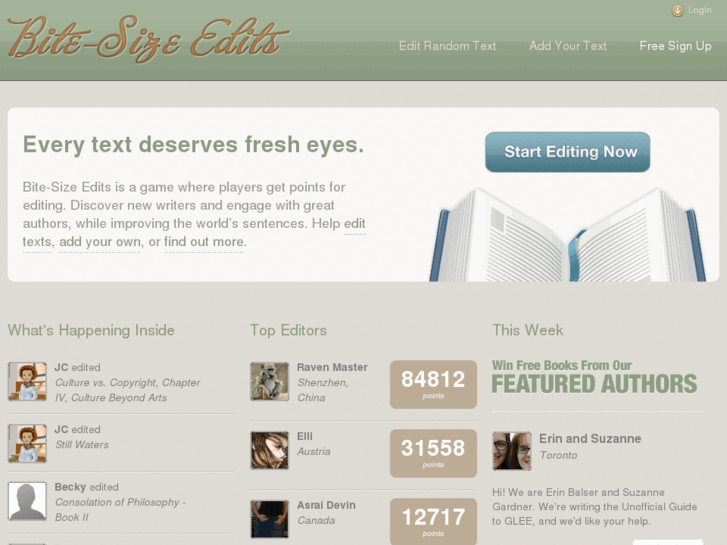This screenshot has height=545, width=727.
Task: Click the Start Editing Now button
Action: click(568, 152)
